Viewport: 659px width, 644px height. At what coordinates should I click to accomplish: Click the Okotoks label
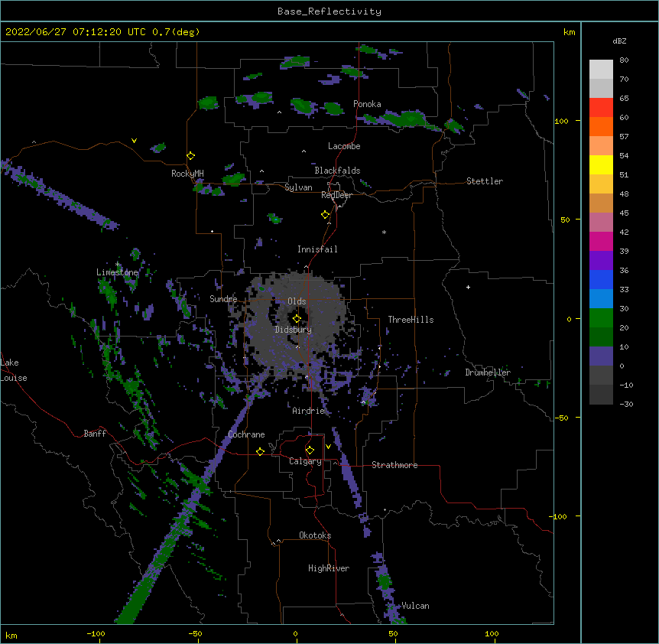pos(315,535)
